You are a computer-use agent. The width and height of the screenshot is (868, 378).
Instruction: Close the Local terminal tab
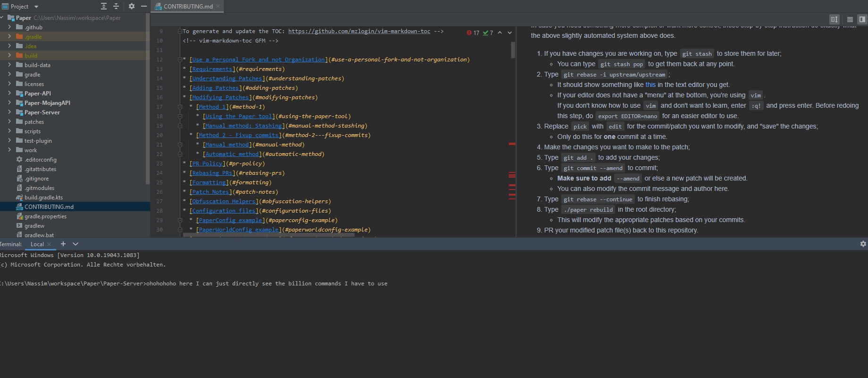49,244
